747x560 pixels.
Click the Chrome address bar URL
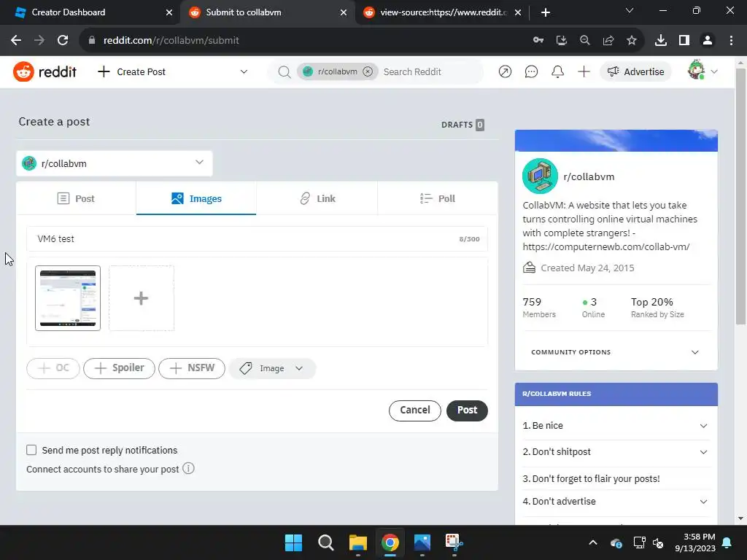pos(171,41)
